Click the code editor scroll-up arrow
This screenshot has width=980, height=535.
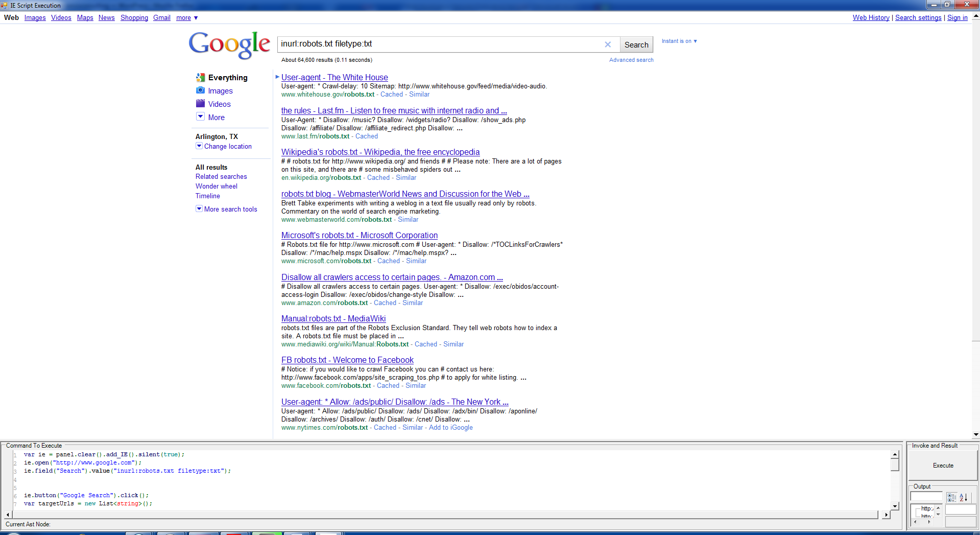895,454
